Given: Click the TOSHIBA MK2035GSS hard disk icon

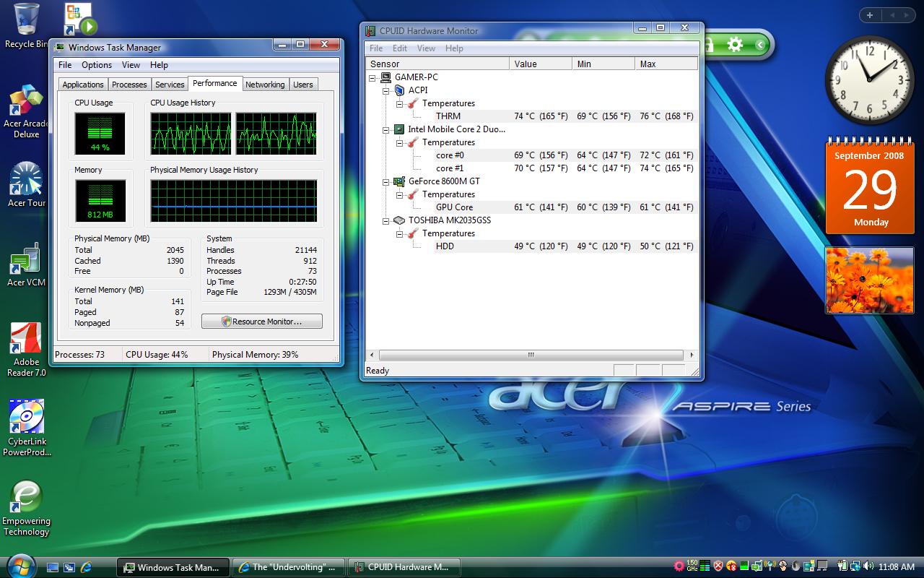Looking at the screenshot, I should click(399, 220).
